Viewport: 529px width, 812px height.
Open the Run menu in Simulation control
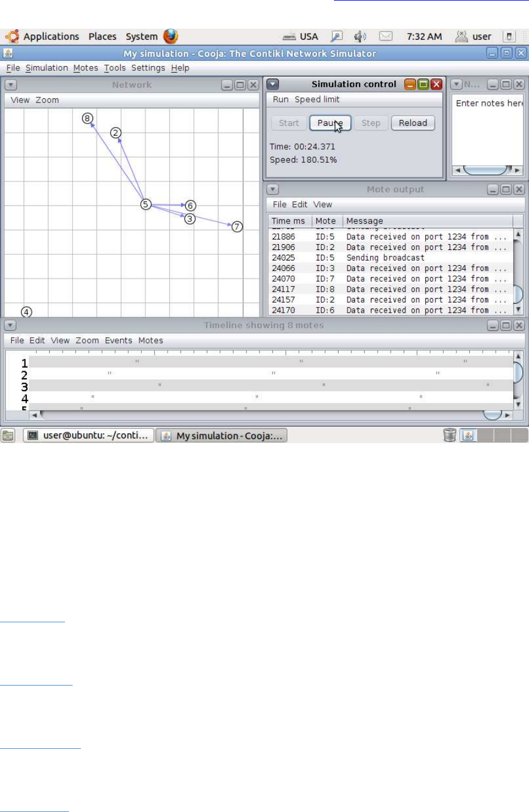tap(281, 100)
